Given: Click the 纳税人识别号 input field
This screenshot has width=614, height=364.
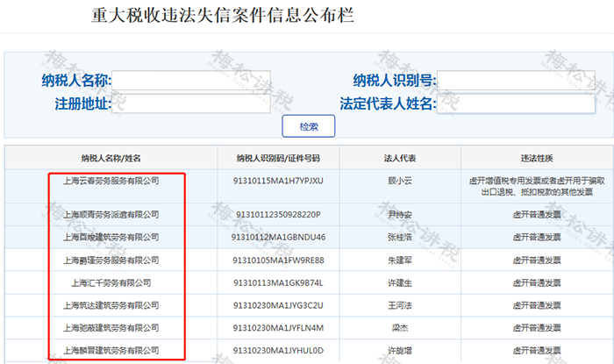Looking at the screenshot, I should (x=516, y=81).
